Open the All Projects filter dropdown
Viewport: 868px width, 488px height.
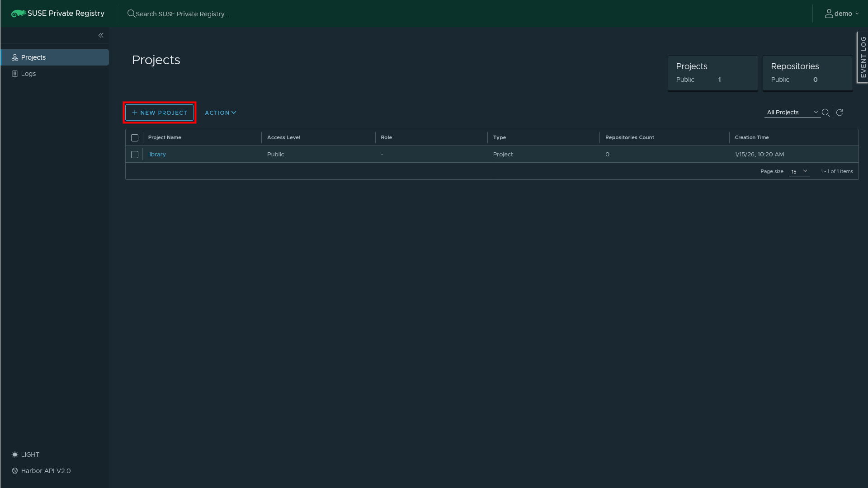coord(792,113)
